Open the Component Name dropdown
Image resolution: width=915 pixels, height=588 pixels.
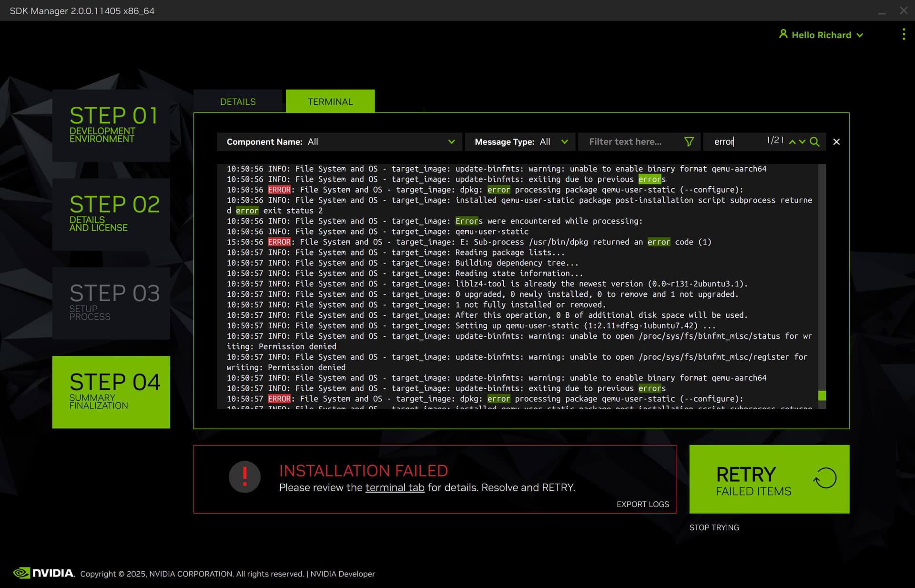point(339,142)
